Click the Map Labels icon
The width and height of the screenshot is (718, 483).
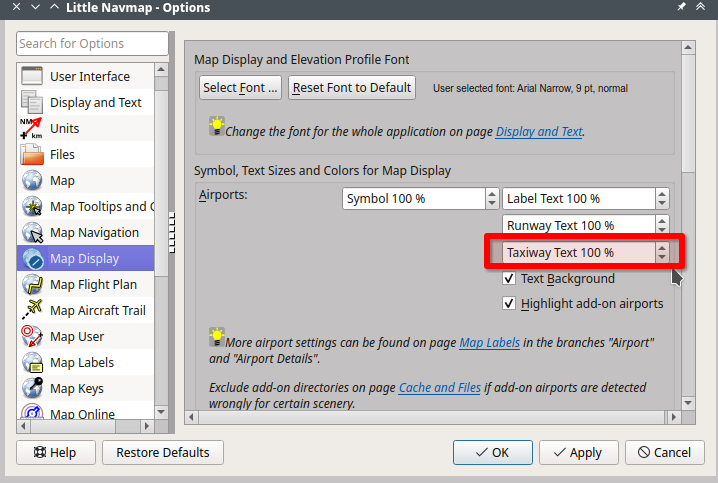click(x=32, y=363)
